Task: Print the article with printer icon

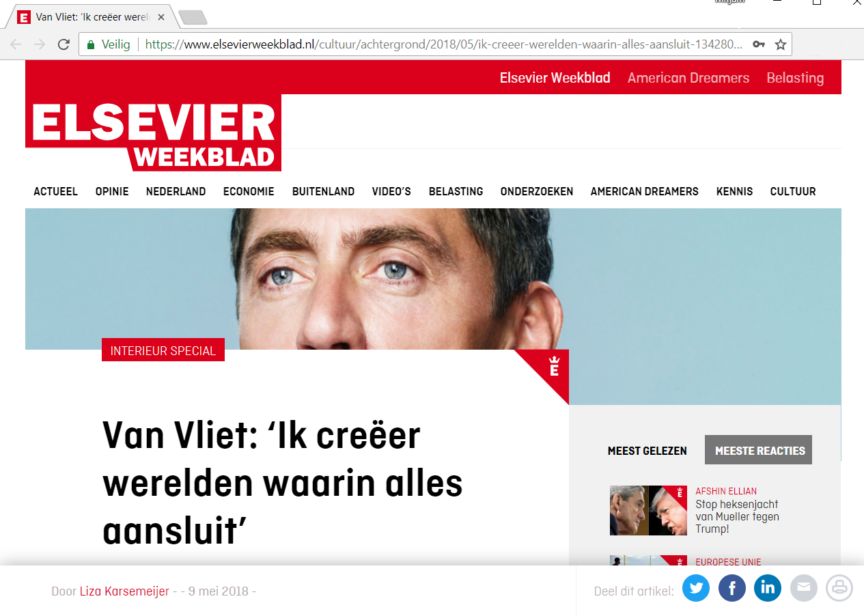Action: pos(839,588)
